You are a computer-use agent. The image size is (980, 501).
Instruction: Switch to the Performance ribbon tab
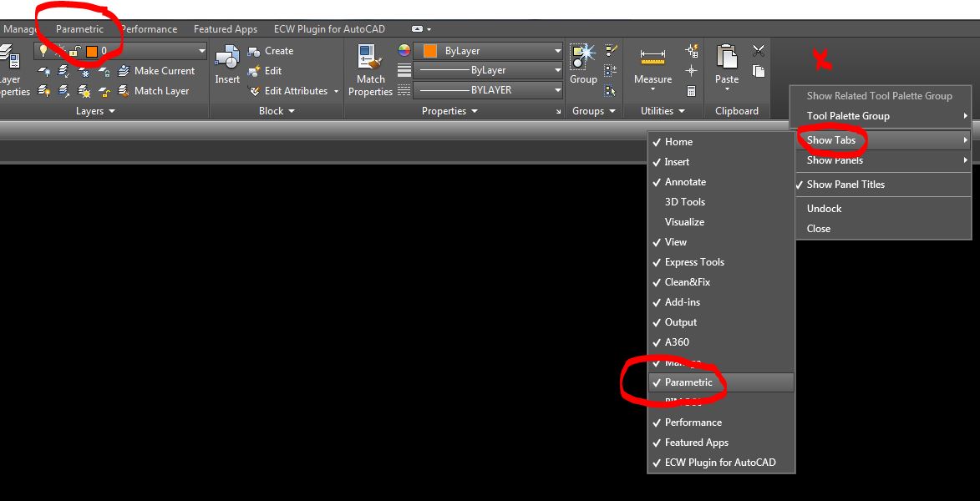149,28
